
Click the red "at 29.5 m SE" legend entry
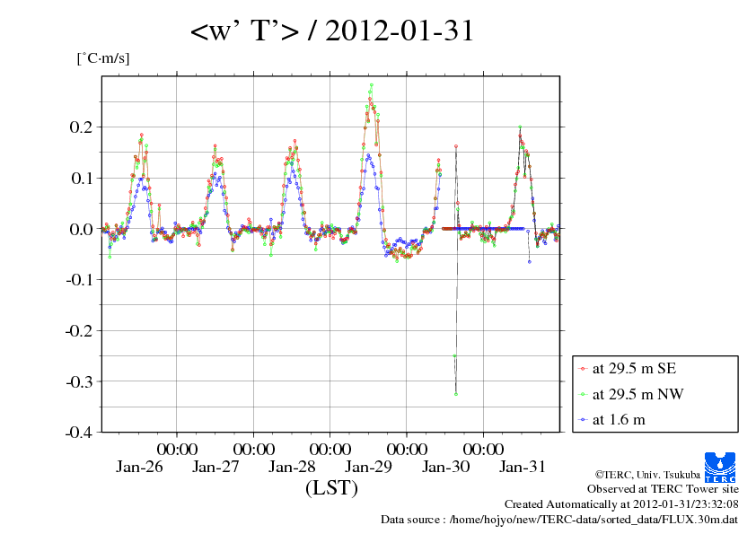628,368
